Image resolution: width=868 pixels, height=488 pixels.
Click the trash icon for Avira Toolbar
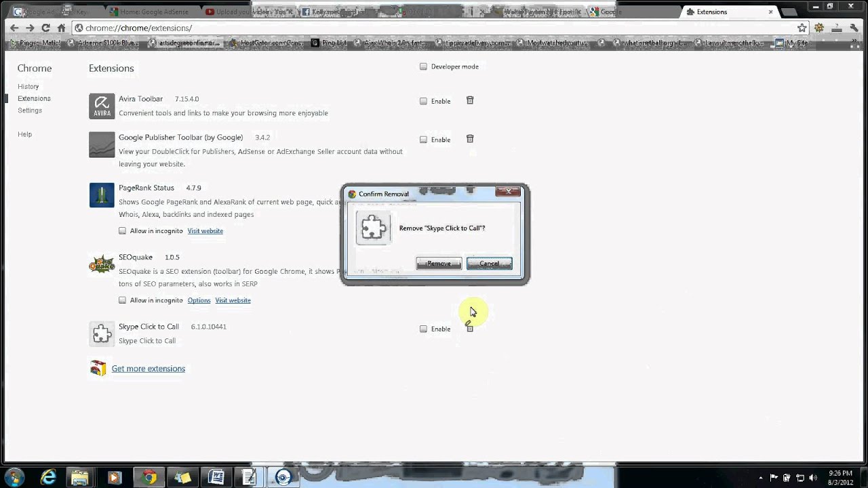click(x=470, y=100)
